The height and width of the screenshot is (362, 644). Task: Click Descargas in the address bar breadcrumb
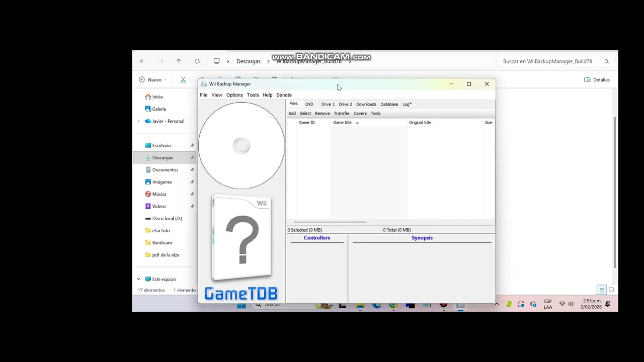(x=249, y=61)
